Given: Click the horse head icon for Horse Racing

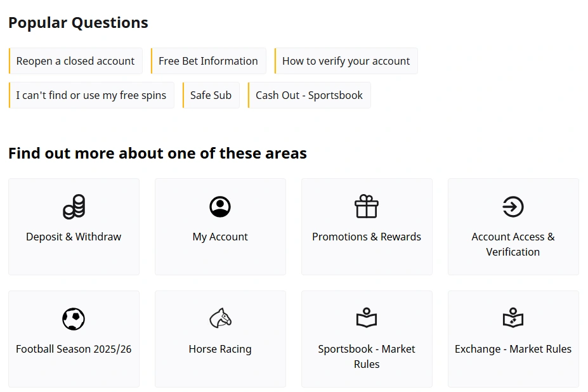Looking at the screenshot, I should [x=220, y=318].
